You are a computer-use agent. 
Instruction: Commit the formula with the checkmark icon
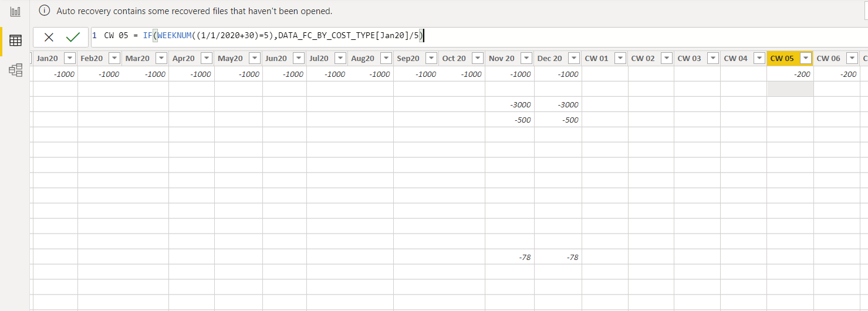(73, 38)
